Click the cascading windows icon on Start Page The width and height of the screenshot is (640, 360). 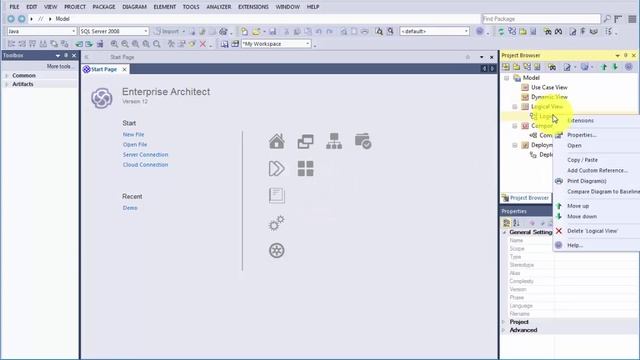(x=305, y=141)
